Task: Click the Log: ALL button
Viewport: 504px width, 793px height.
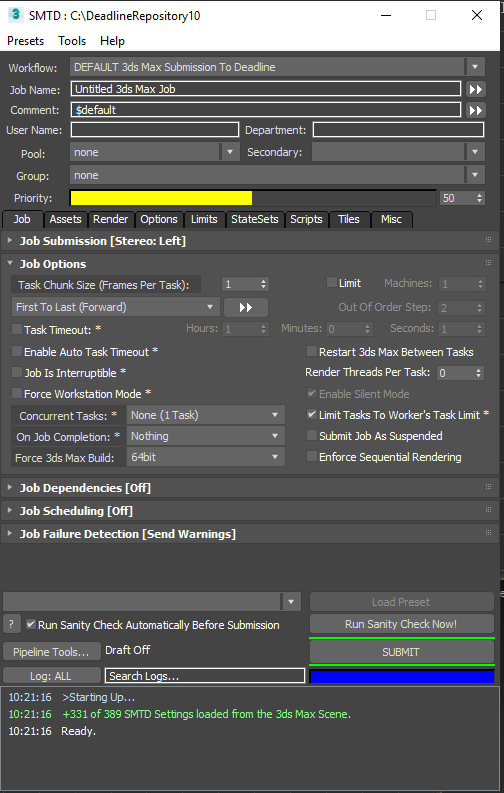Action: point(52,676)
